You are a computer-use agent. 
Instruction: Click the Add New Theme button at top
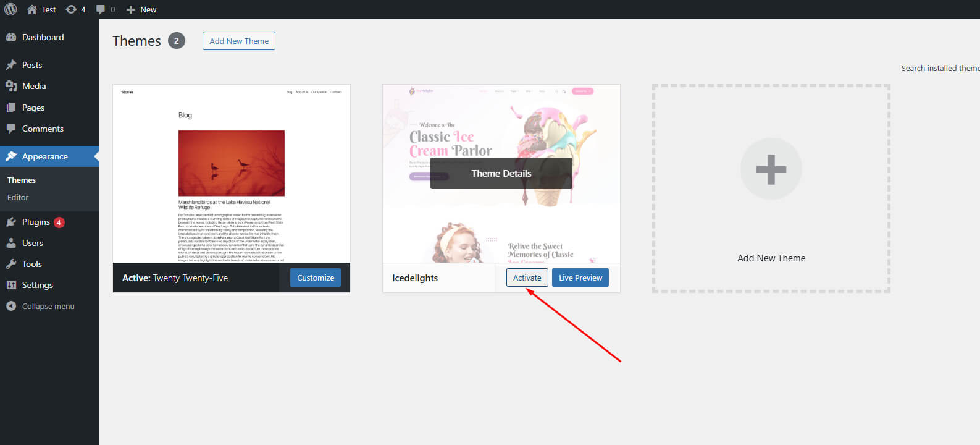click(239, 41)
